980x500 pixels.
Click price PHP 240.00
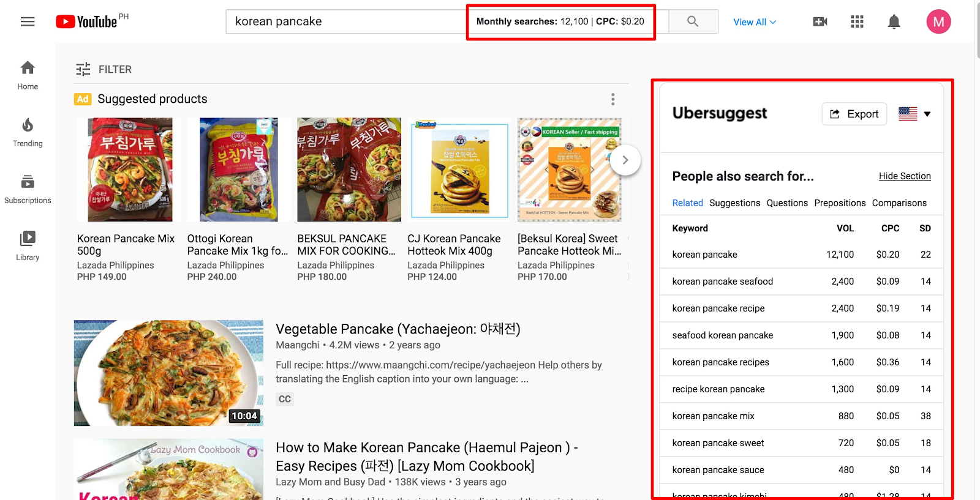211,277
